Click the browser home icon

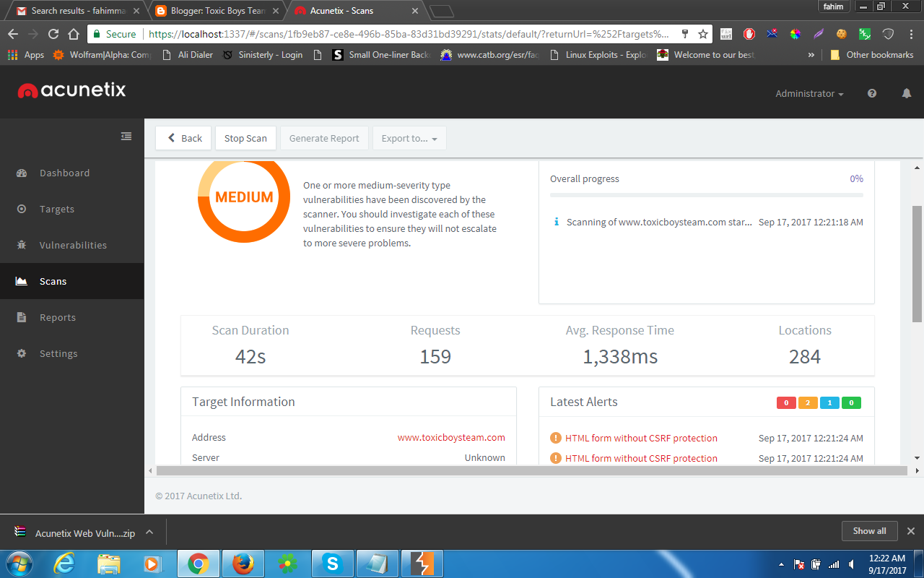pyautogui.click(x=73, y=34)
